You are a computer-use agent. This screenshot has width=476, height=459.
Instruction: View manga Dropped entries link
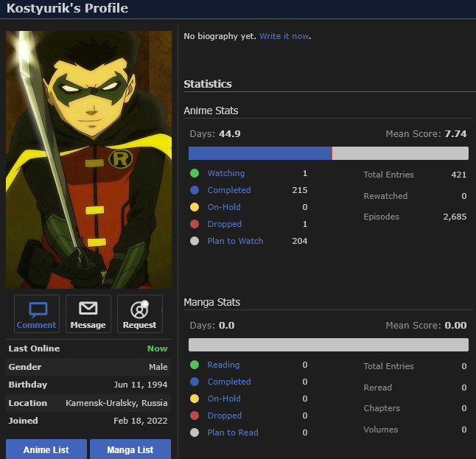(224, 416)
